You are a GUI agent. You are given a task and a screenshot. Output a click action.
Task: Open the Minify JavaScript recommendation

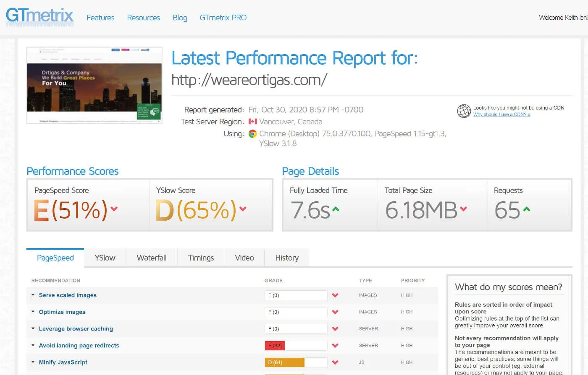click(x=63, y=362)
